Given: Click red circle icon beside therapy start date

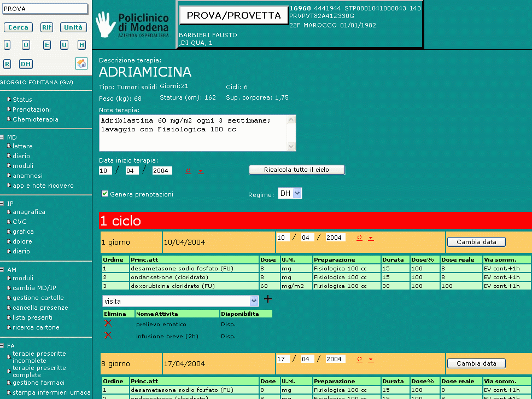Looking at the screenshot, I should click(x=189, y=171).
